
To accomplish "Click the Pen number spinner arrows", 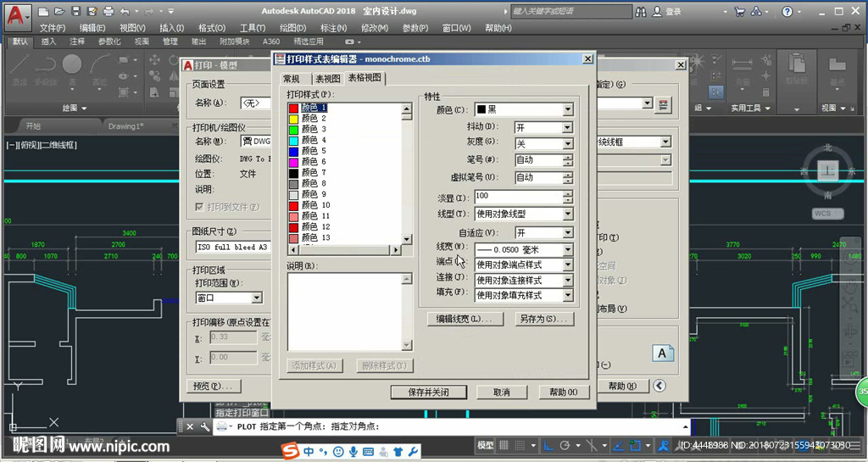I will coord(567,160).
